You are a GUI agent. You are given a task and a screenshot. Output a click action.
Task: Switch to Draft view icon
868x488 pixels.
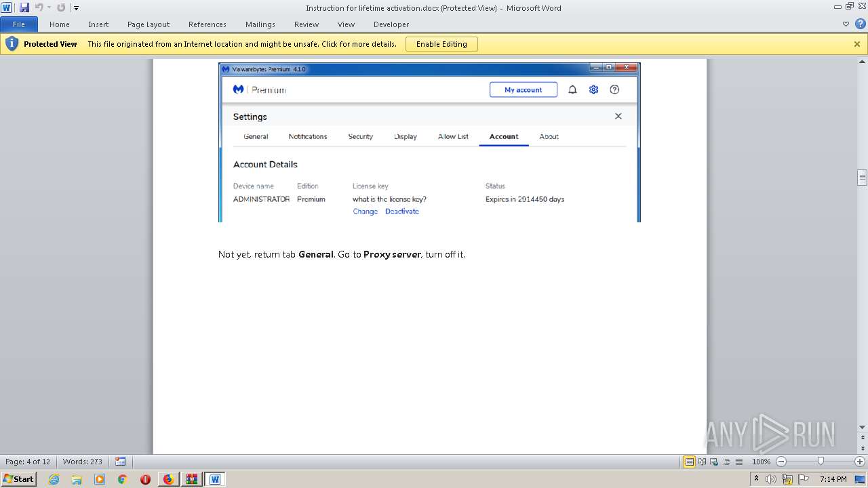(739, 462)
